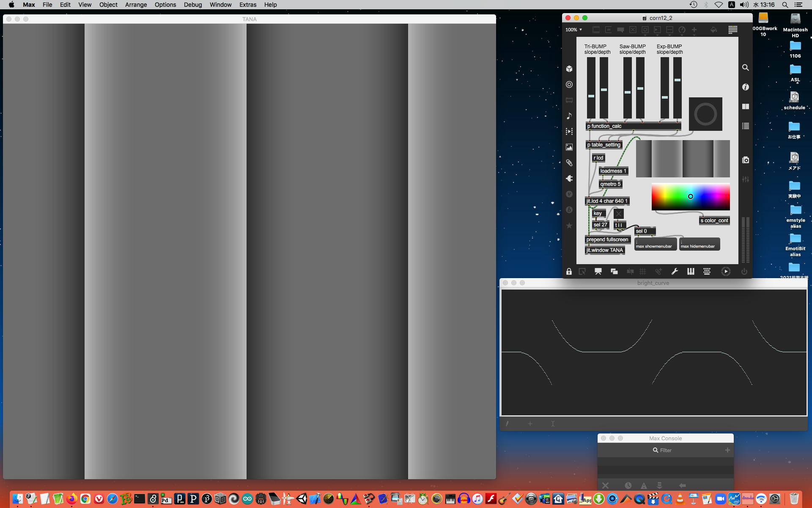Open the debugging wrench tool

675,272
